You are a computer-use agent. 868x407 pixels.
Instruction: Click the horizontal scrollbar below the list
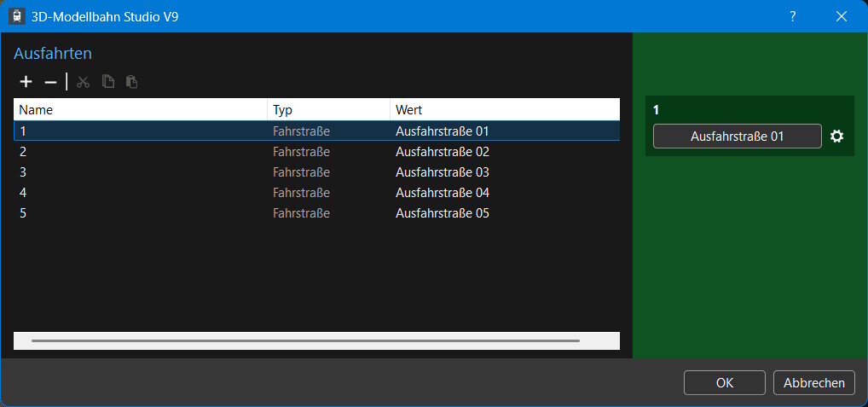click(305, 340)
